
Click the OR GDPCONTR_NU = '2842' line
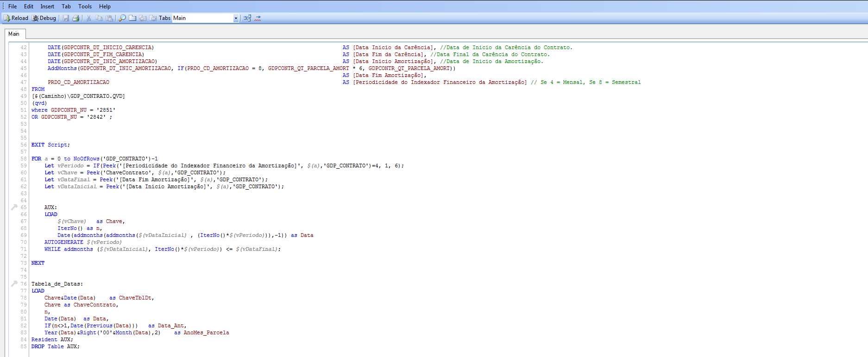click(x=72, y=117)
